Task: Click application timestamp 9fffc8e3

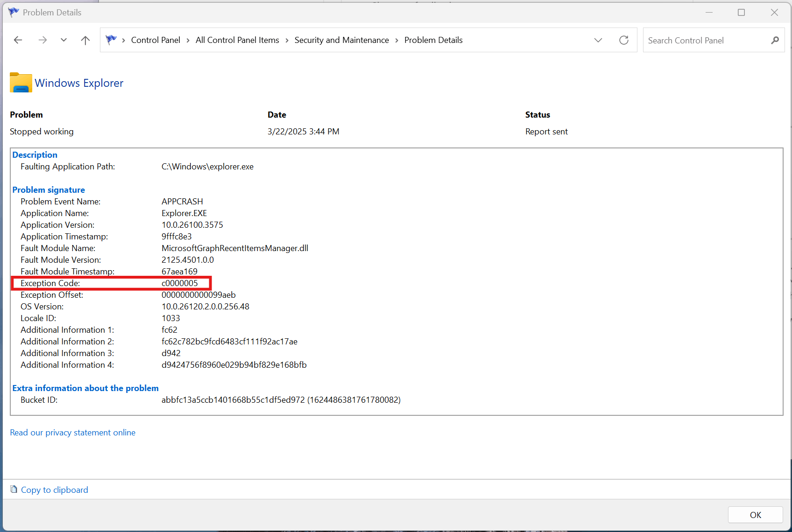Action: point(177,237)
